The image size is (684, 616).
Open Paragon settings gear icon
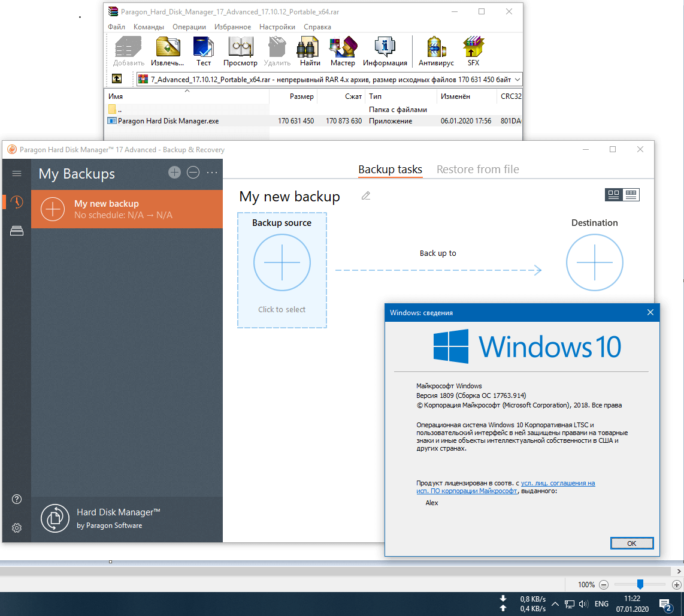click(17, 528)
